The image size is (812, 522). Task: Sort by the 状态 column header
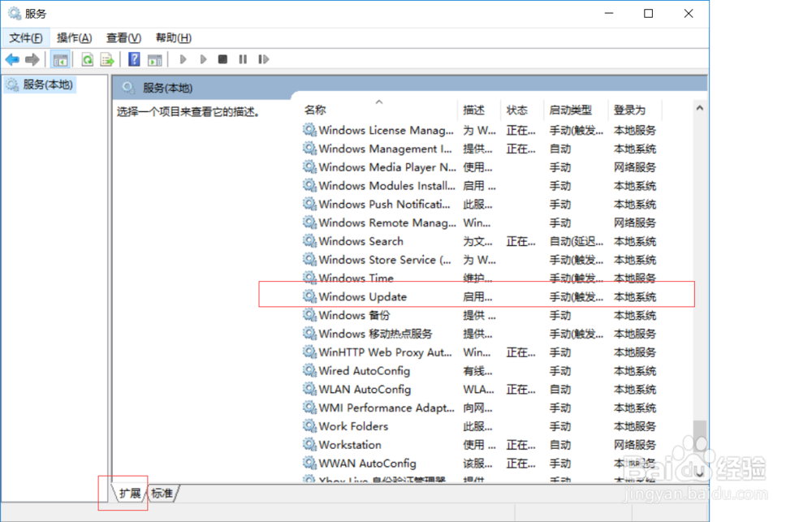point(523,110)
